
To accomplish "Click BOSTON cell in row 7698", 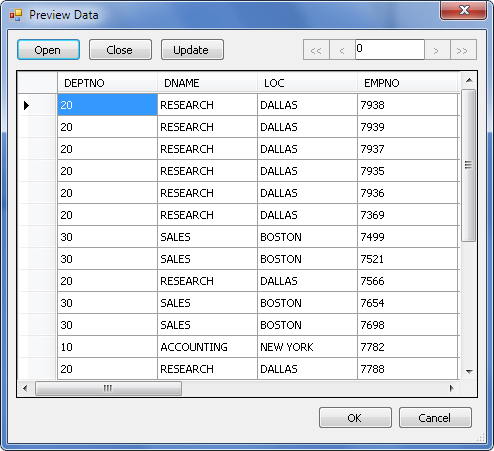I will [x=307, y=325].
